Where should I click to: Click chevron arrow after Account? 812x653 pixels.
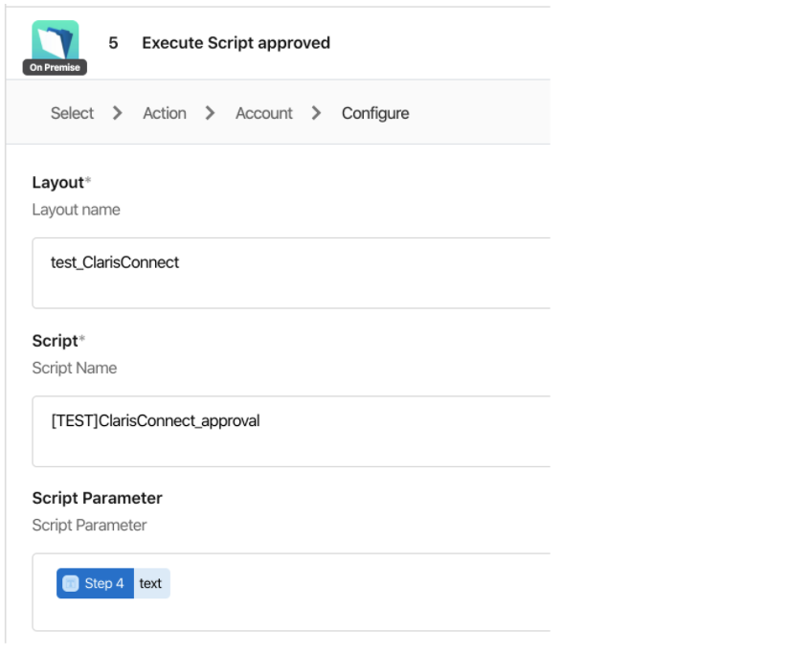[x=316, y=113]
